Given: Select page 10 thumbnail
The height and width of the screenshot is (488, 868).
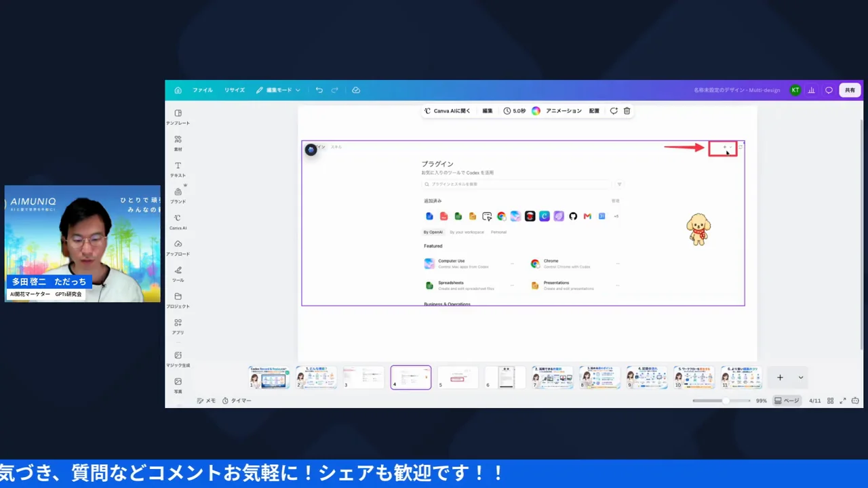Looking at the screenshot, I should pos(694,378).
